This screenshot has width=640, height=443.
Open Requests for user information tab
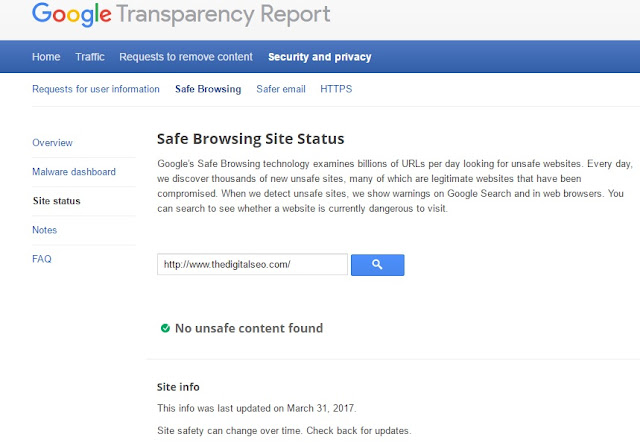(96, 89)
